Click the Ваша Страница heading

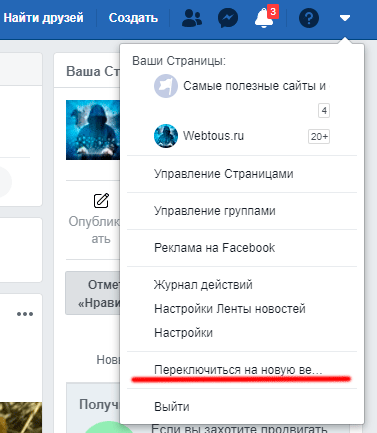[x=93, y=71]
